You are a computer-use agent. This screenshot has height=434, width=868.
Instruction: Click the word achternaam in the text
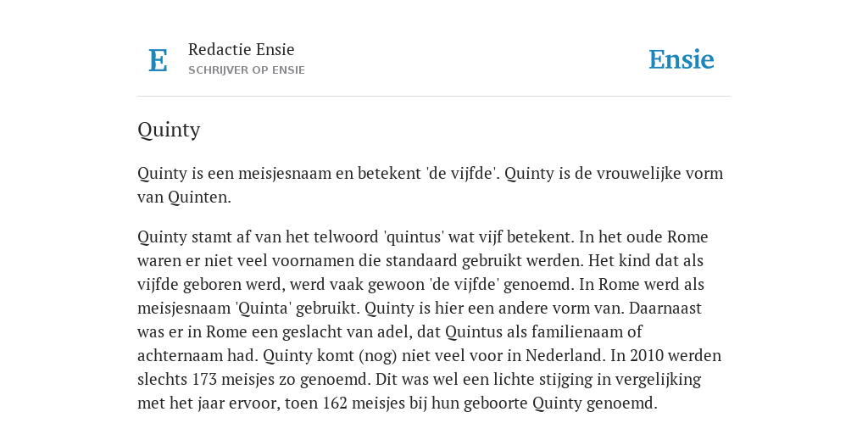tap(174, 355)
